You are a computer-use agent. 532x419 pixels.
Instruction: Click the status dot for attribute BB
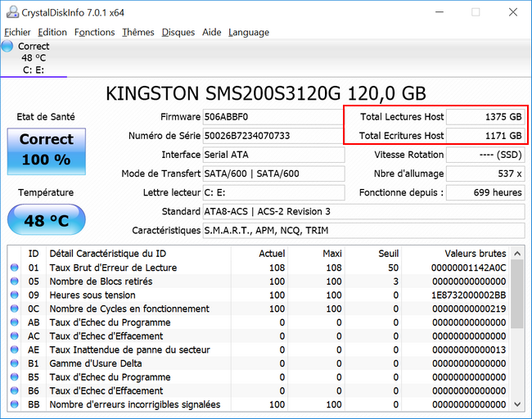pos(14,404)
